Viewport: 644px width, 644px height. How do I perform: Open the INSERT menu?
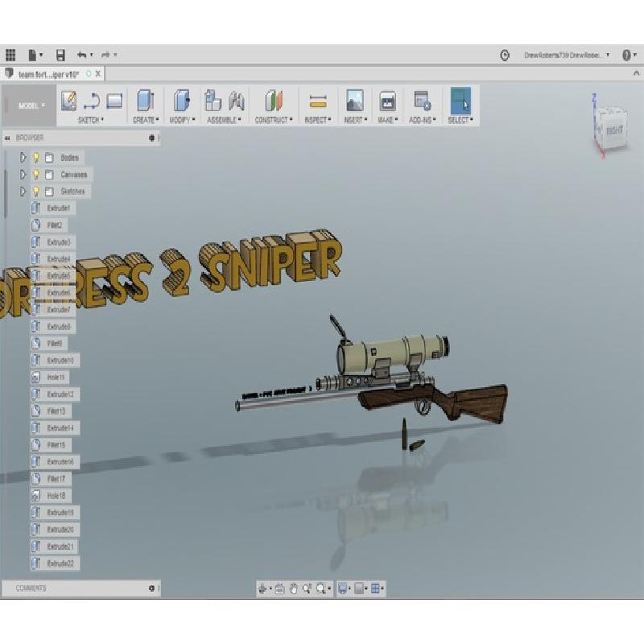click(x=355, y=120)
